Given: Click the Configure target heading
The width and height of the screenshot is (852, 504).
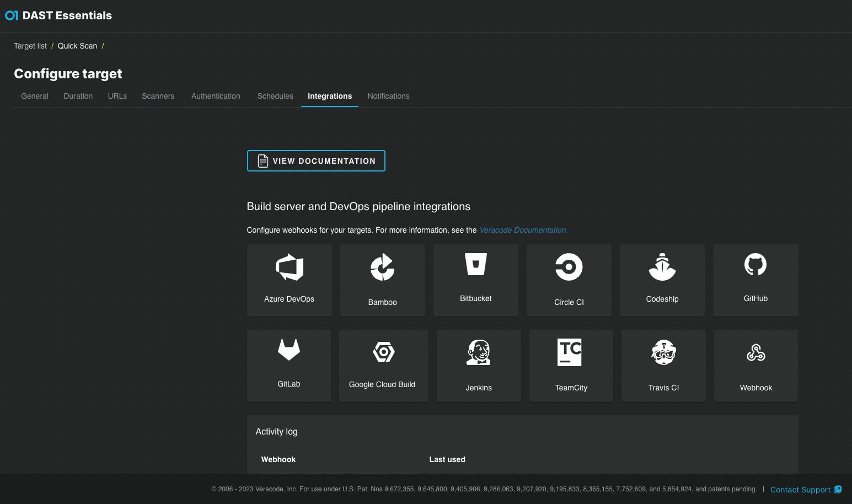Looking at the screenshot, I should [68, 74].
